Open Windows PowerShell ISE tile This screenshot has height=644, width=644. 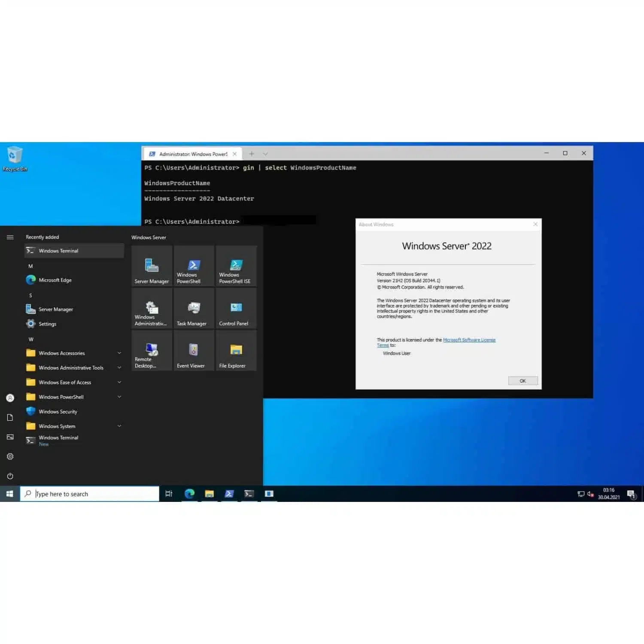[x=236, y=266]
